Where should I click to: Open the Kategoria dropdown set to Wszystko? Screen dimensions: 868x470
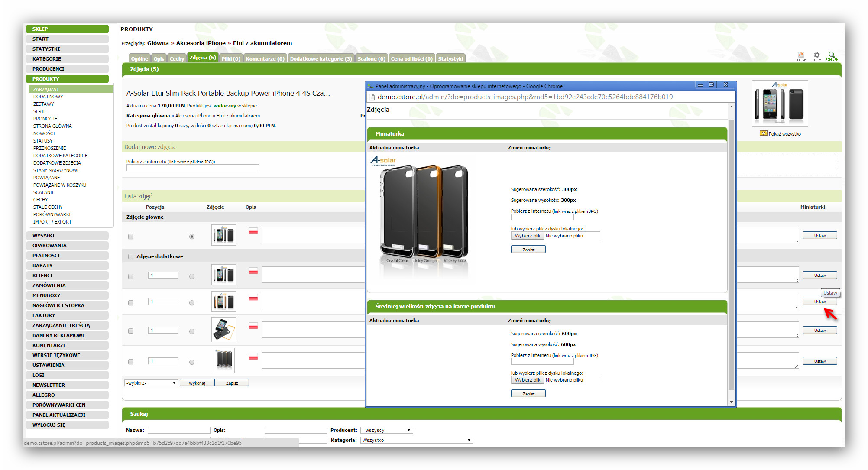pos(417,440)
